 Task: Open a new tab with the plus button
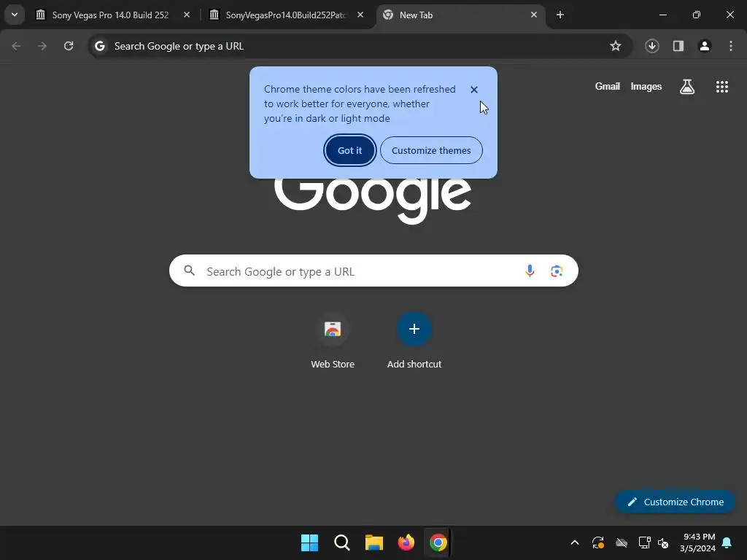point(560,15)
